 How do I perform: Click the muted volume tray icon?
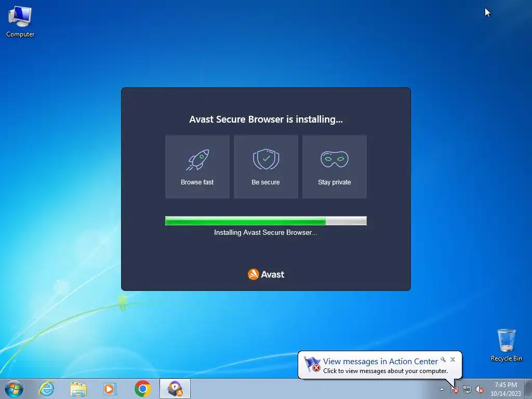pos(480,389)
